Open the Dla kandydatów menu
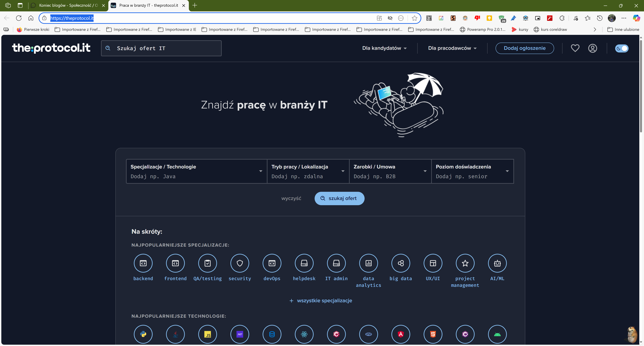Screen dimensions: 644x346 coord(385,48)
